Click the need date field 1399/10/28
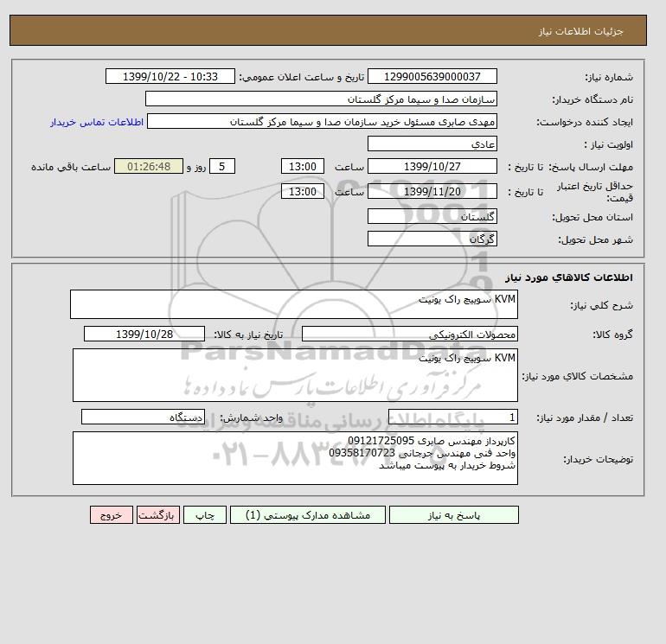The image size is (666, 644). [x=144, y=334]
